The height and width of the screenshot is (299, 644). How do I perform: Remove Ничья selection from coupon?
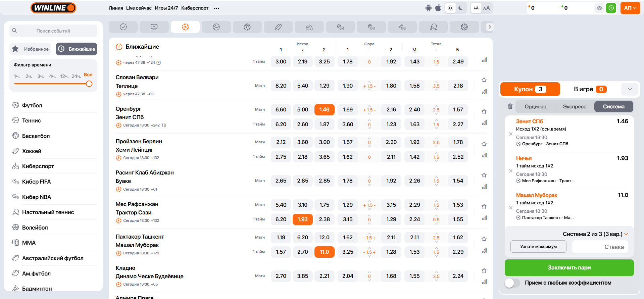coord(510,171)
